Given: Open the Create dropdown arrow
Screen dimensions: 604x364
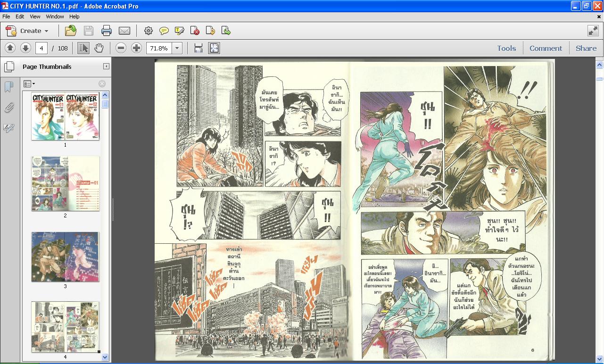Looking at the screenshot, I should 46,31.
